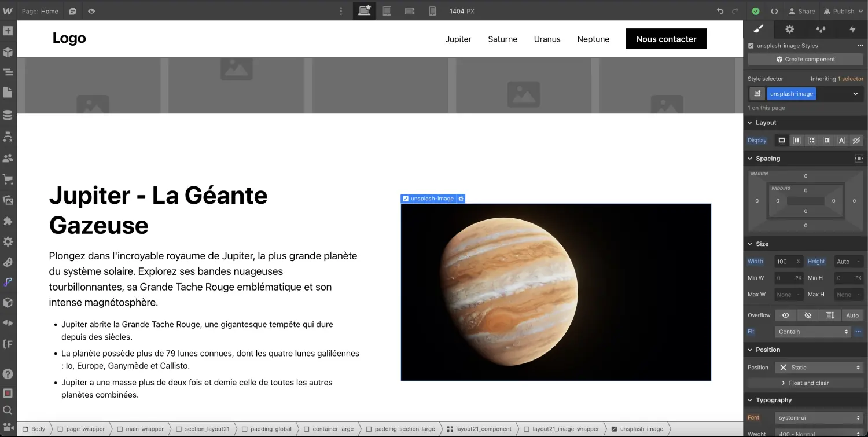Open the Navigator panel

tap(8, 72)
